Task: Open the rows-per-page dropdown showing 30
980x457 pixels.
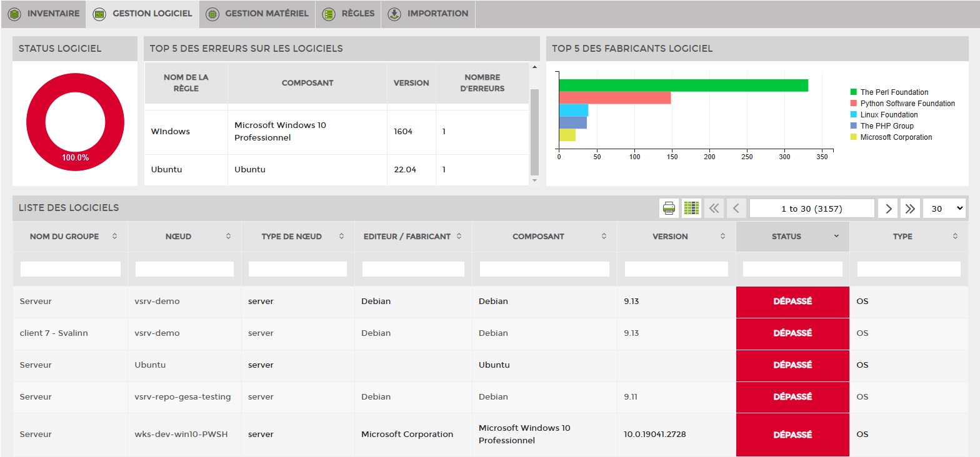Action: click(x=944, y=209)
